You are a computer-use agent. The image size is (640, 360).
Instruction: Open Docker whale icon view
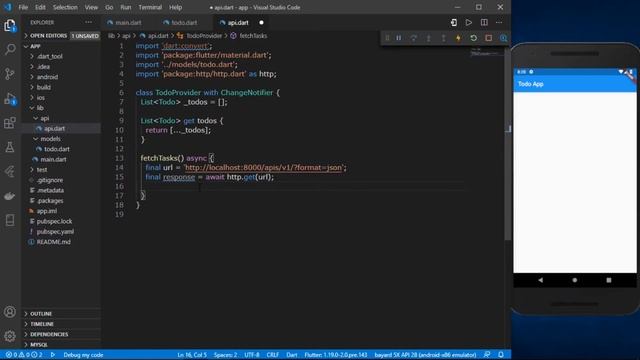click(10, 196)
